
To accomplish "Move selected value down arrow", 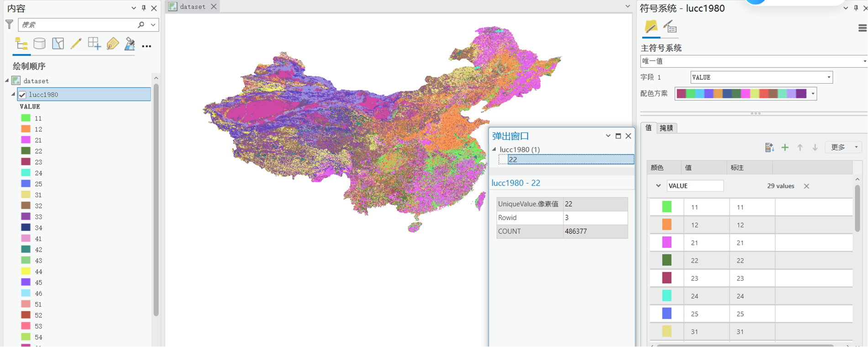I will (x=815, y=147).
